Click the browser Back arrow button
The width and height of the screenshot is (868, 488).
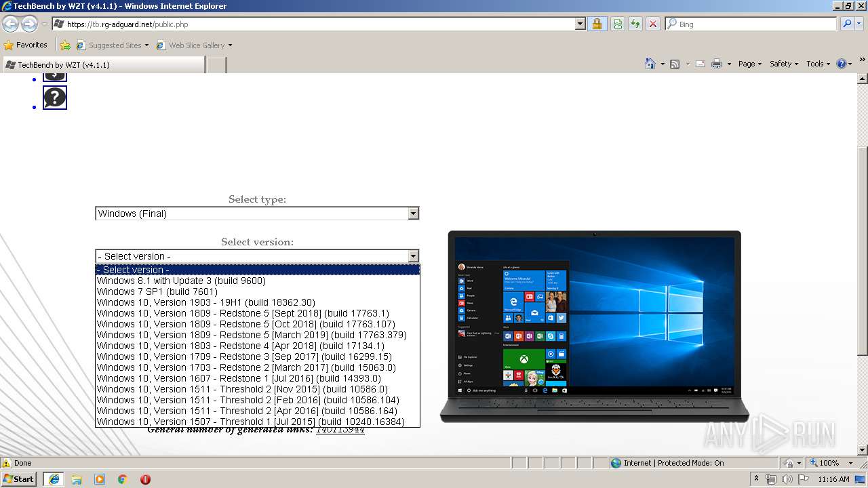pyautogui.click(x=10, y=24)
